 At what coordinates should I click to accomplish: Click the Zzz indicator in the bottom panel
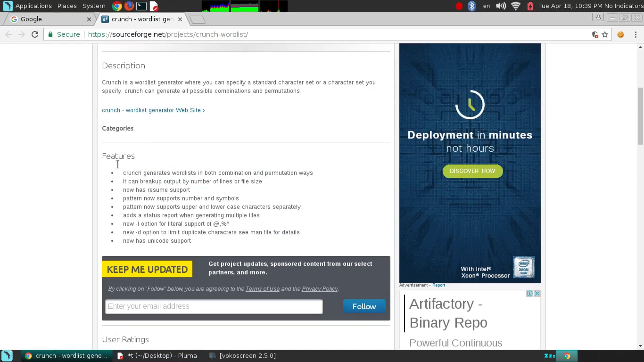[549, 356]
